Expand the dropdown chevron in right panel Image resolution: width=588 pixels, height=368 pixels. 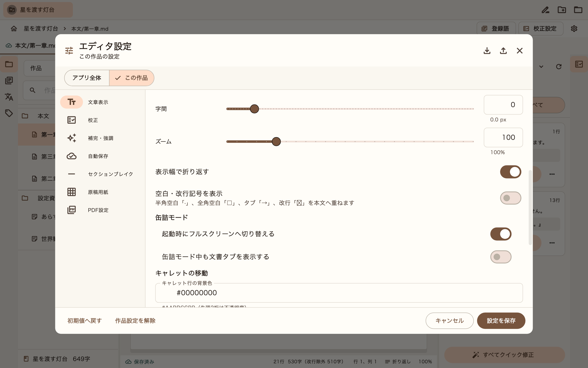541,66
